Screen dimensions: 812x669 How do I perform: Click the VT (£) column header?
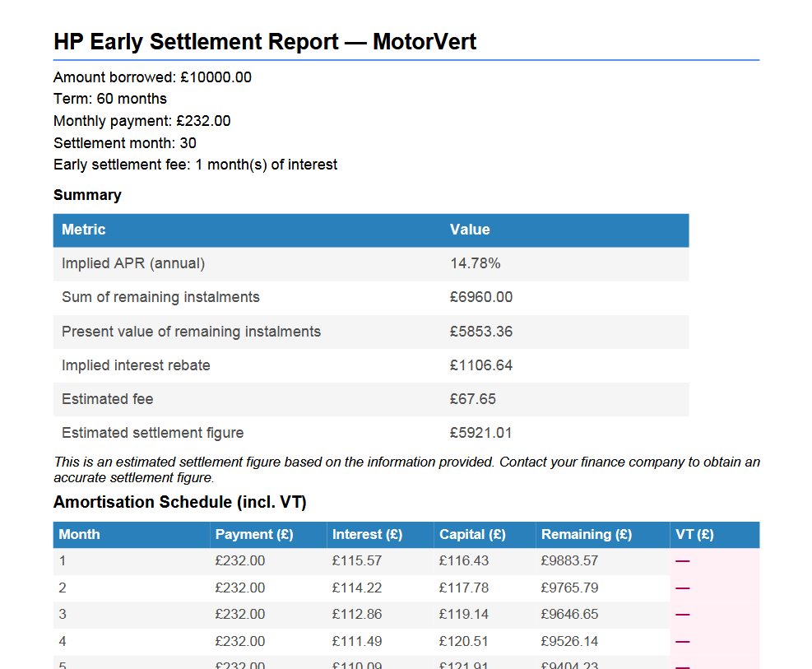click(x=694, y=534)
